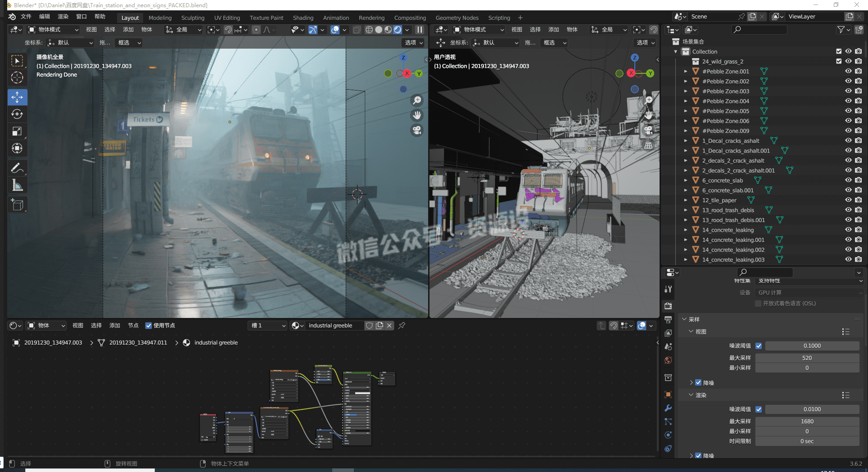
Task: Activate the Rotate tool
Action: coord(17,114)
